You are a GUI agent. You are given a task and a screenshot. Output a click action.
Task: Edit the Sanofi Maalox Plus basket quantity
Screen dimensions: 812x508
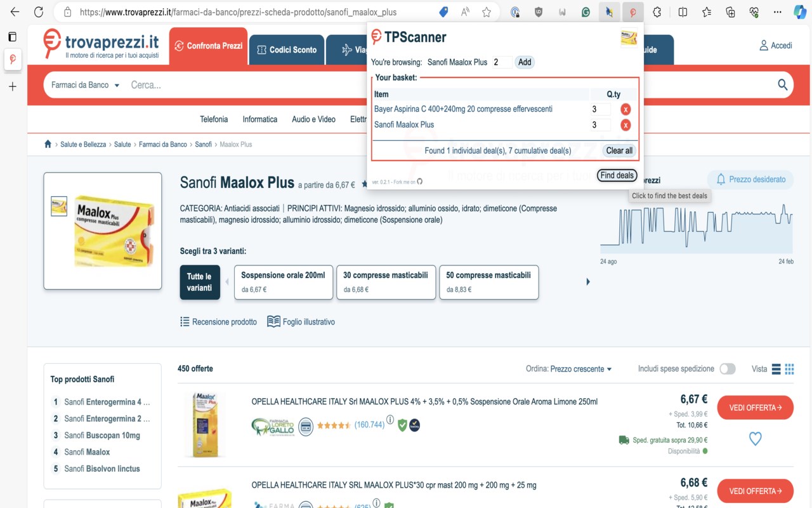tap(601, 125)
